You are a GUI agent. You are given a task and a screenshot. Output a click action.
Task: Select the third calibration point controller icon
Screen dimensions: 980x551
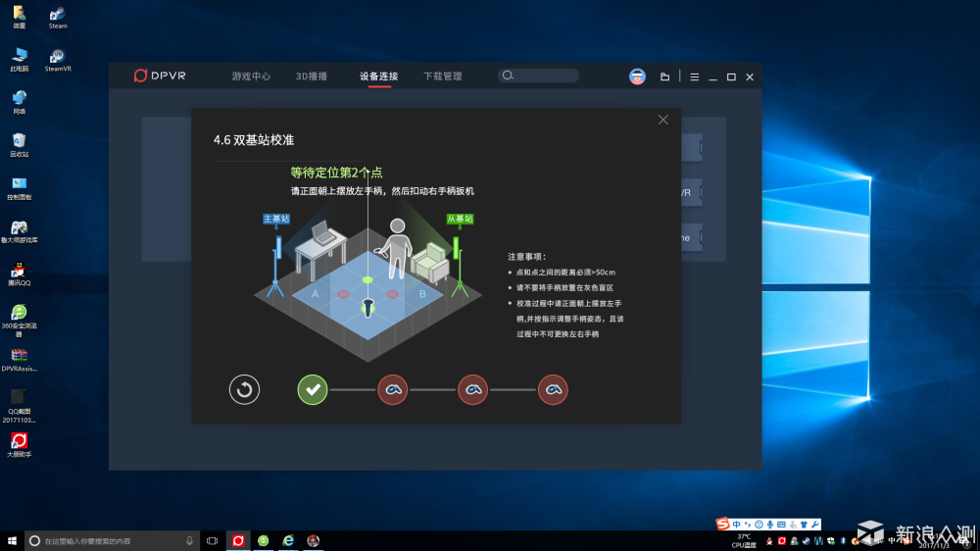tap(472, 389)
